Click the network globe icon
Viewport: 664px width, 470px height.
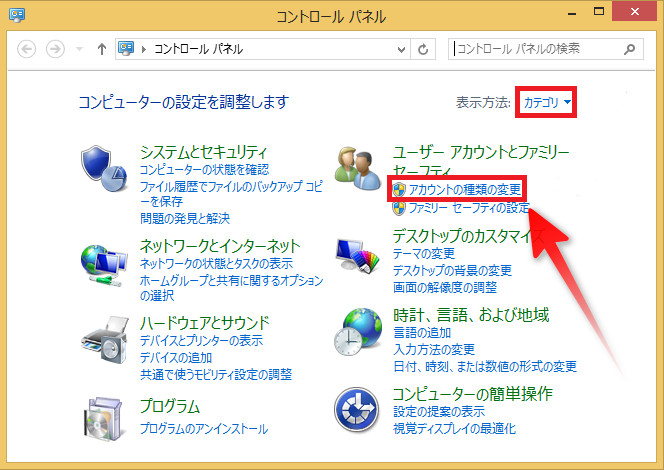(104, 264)
